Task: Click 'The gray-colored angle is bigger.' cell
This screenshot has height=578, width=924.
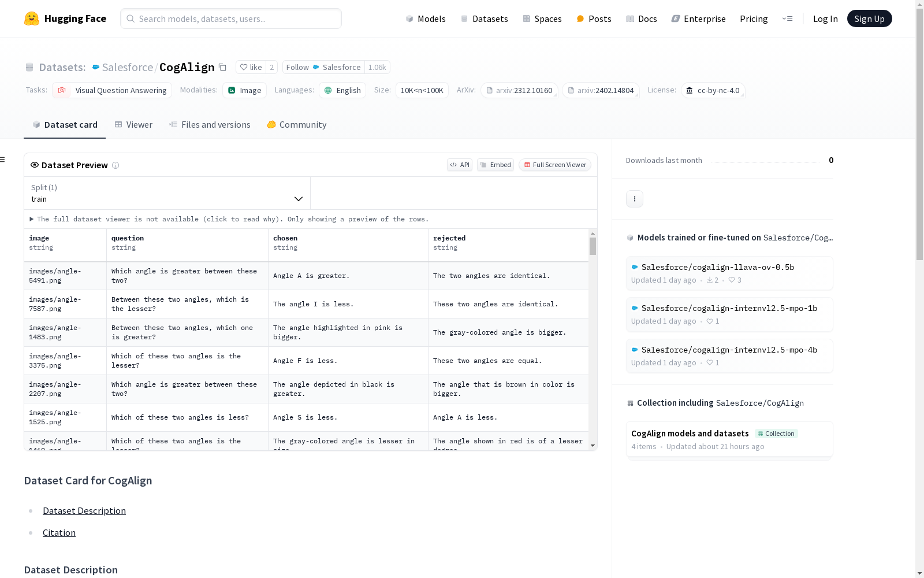Action: [508, 332]
